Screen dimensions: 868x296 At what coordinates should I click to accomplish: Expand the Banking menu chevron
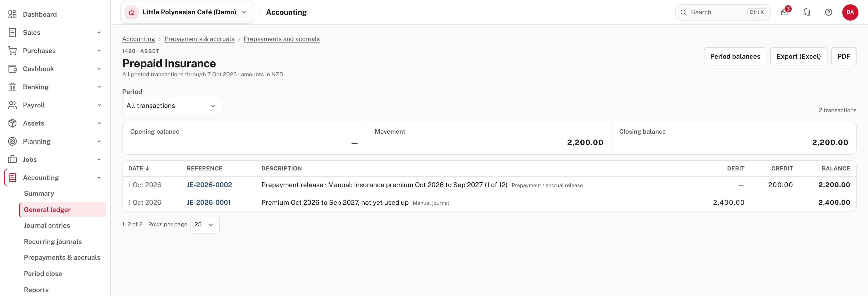point(99,87)
